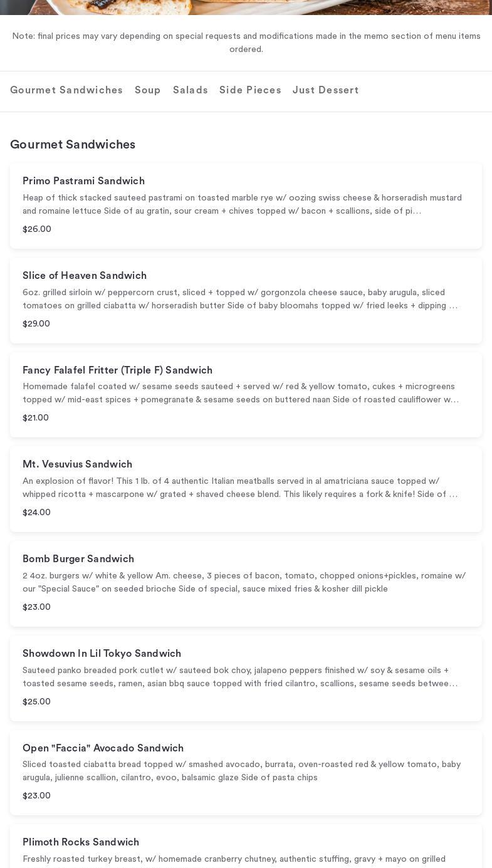Image resolution: width=492 pixels, height=868 pixels.
Task: Click the Gourmet Sandwiches section heading
Action: 73,145
